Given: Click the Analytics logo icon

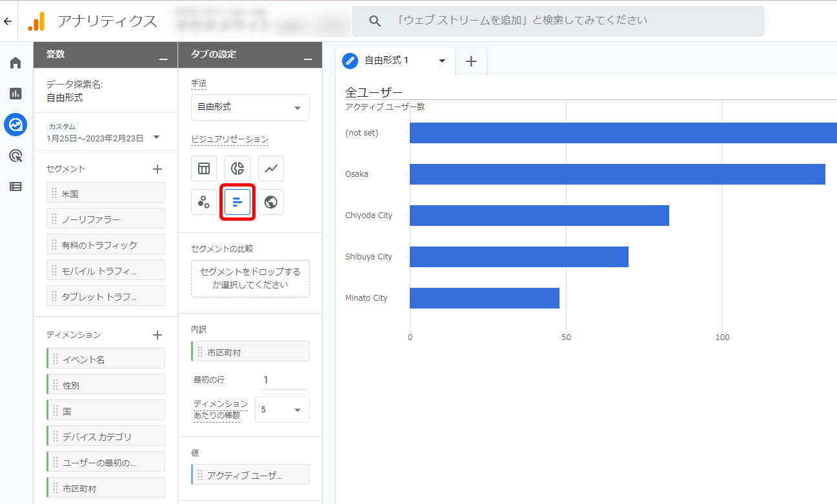Looking at the screenshot, I should (36, 21).
